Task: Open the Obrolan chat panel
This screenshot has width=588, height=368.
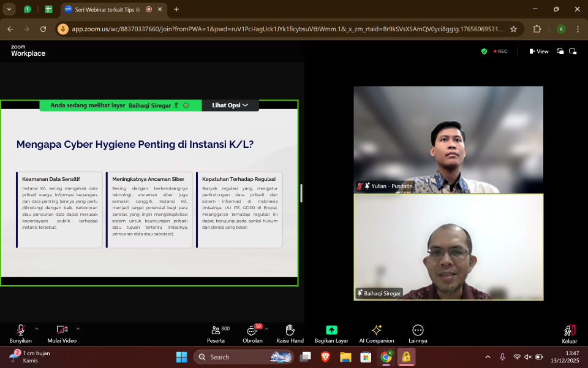Action: pyautogui.click(x=252, y=331)
